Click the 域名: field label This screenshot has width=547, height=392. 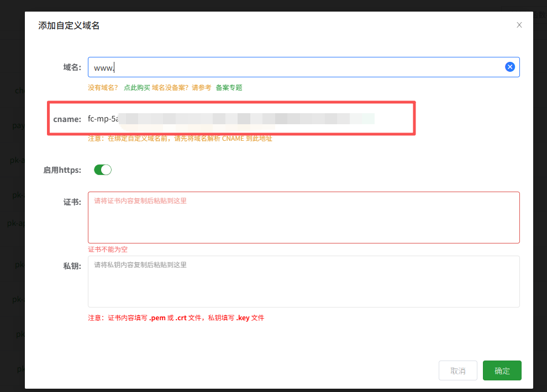coord(72,67)
